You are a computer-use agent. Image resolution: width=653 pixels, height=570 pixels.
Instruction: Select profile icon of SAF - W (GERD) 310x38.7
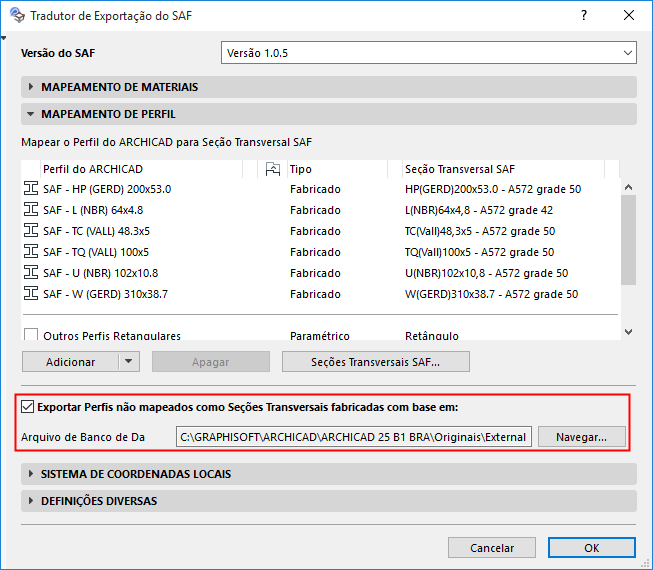click(x=31, y=294)
